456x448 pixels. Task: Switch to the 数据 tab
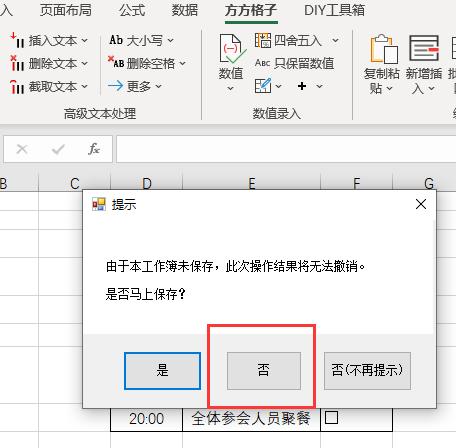pyautogui.click(x=184, y=10)
